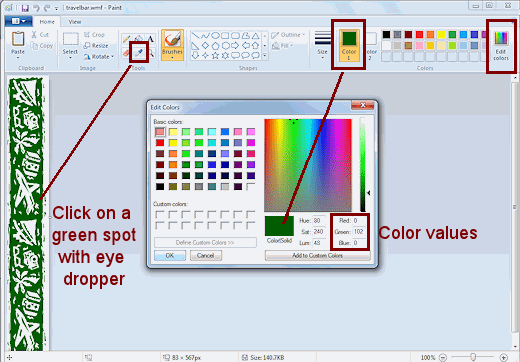
Task: Expand the Paste dropdown arrow
Action: (18, 58)
